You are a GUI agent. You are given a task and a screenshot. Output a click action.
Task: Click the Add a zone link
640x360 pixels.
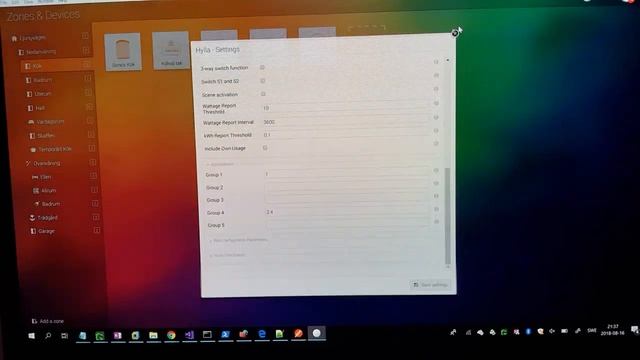pyautogui.click(x=48, y=321)
